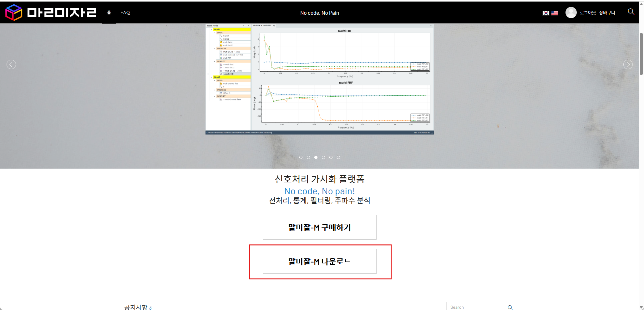
Task: Select the fifth carousel dot
Action: coord(331,157)
